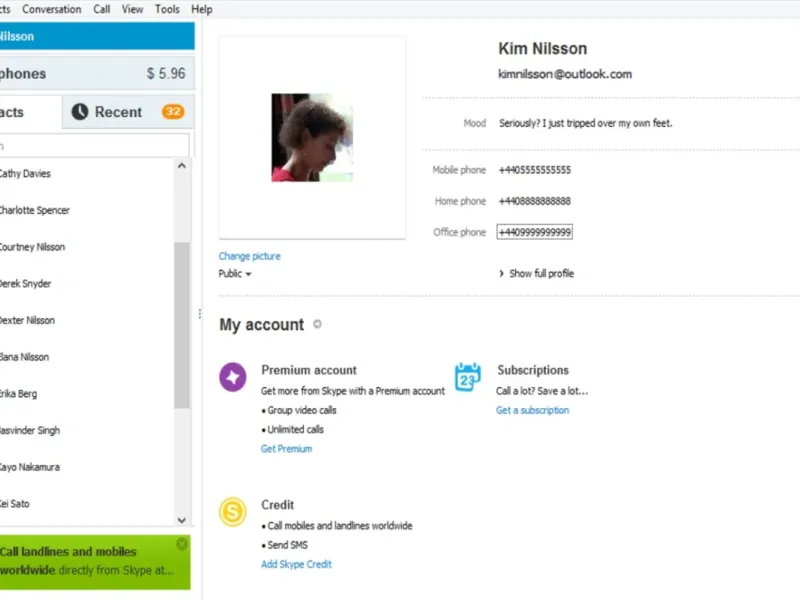
Task: Click the Get Premium link
Action: click(286, 449)
